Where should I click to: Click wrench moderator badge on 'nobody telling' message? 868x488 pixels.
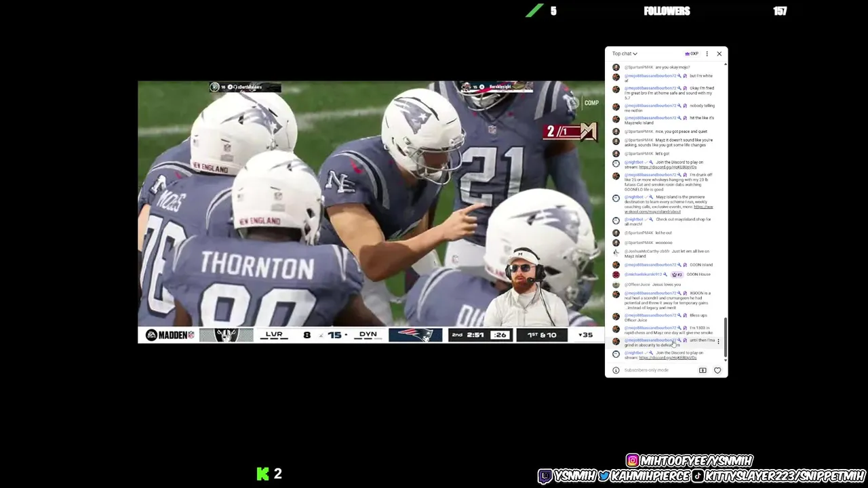click(x=679, y=106)
